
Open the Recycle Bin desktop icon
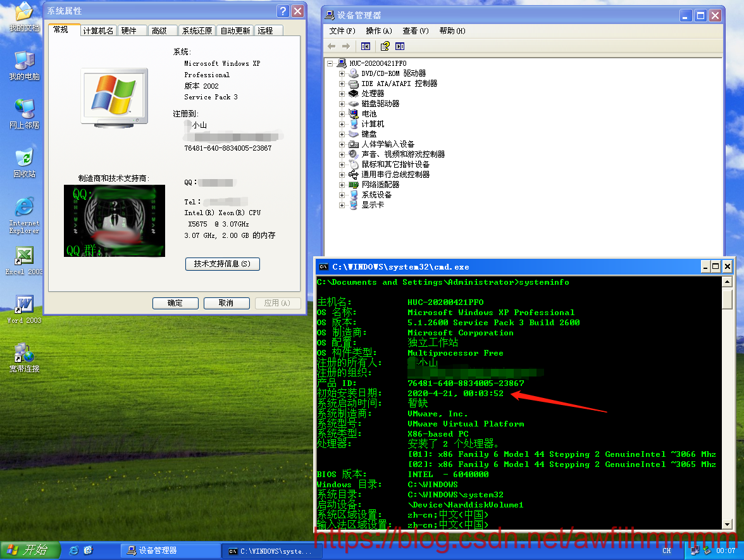(x=24, y=163)
